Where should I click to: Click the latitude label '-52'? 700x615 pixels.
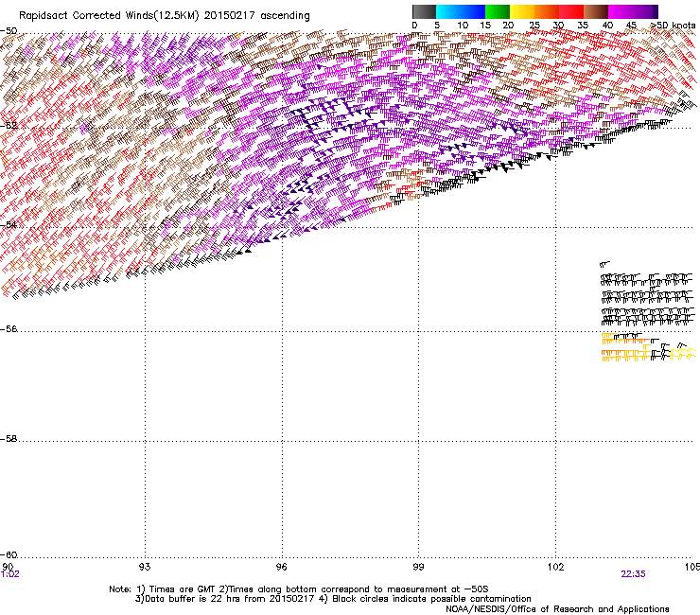coord(9,125)
